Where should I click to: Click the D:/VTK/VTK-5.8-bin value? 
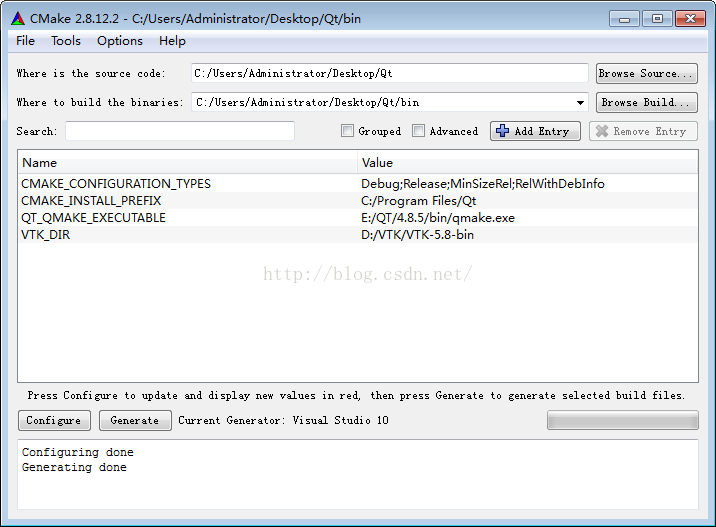[x=417, y=235]
